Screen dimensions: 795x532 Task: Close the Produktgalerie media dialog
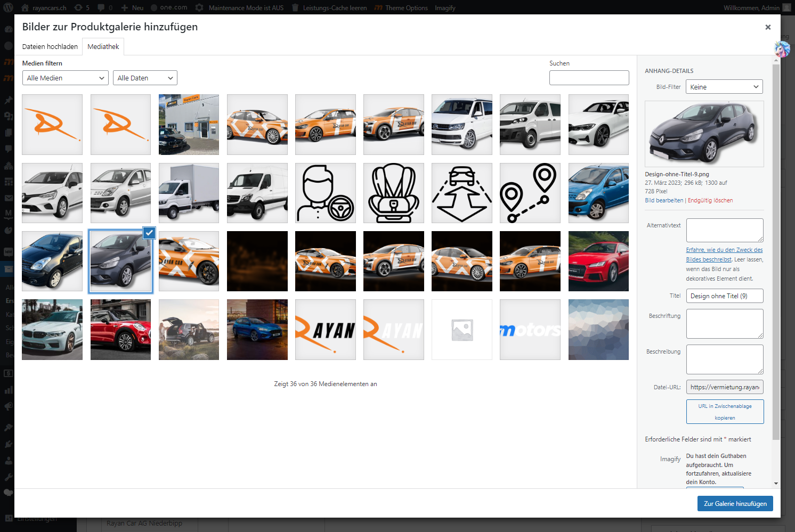click(768, 27)
